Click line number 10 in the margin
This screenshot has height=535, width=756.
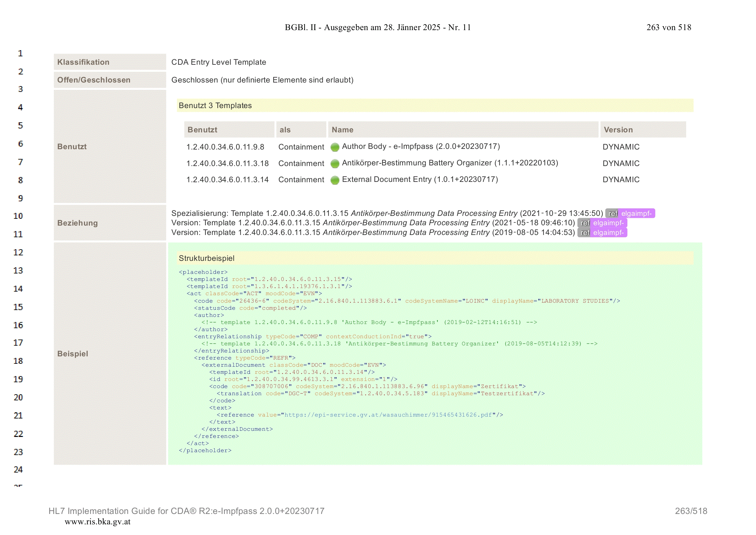[18, 216]
